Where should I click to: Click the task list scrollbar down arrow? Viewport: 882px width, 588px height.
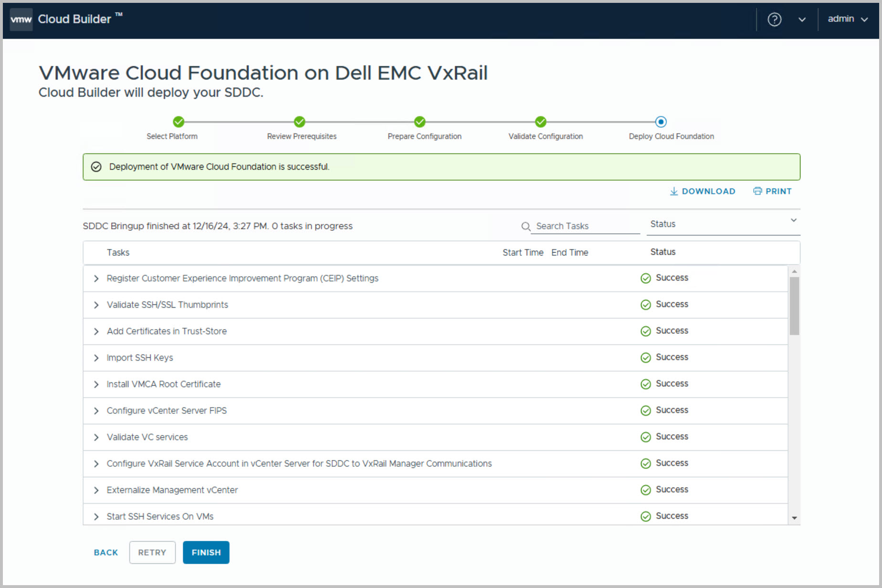[x=794, y=518]
